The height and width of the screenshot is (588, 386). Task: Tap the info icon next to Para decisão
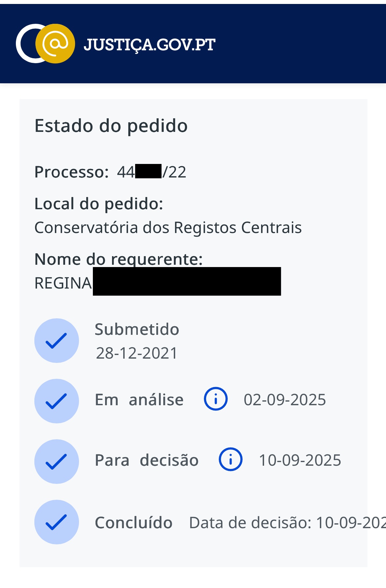[x=231, y=459]
